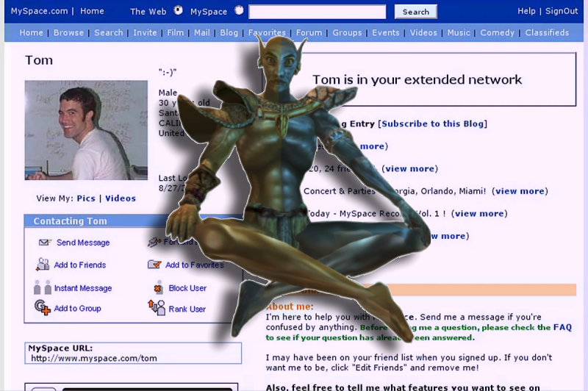Click the Block User icon
The height and width of the screenshot is (391, 588).
pos(158,287)
